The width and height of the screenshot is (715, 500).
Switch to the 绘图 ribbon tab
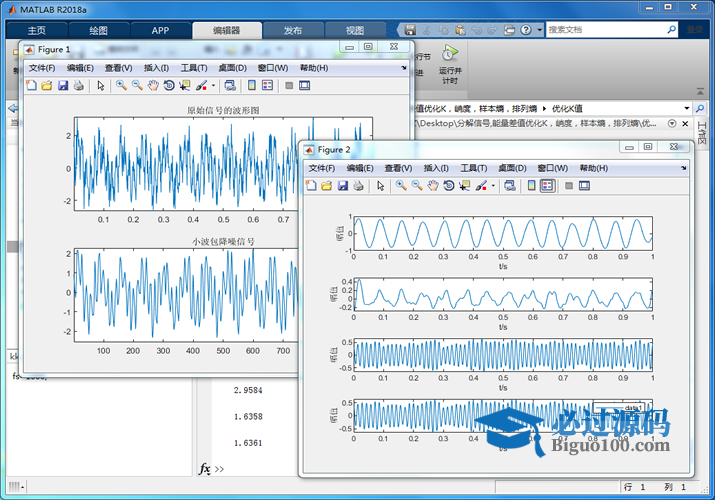click(99, 30)
